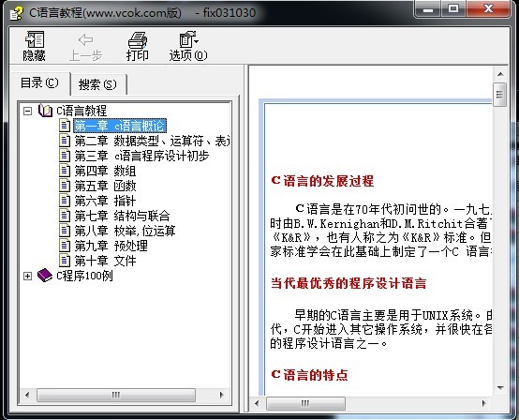The image size is (519, 420).
Task: Click the purple book icon beside C程序100例
Action: coord(45,276)
